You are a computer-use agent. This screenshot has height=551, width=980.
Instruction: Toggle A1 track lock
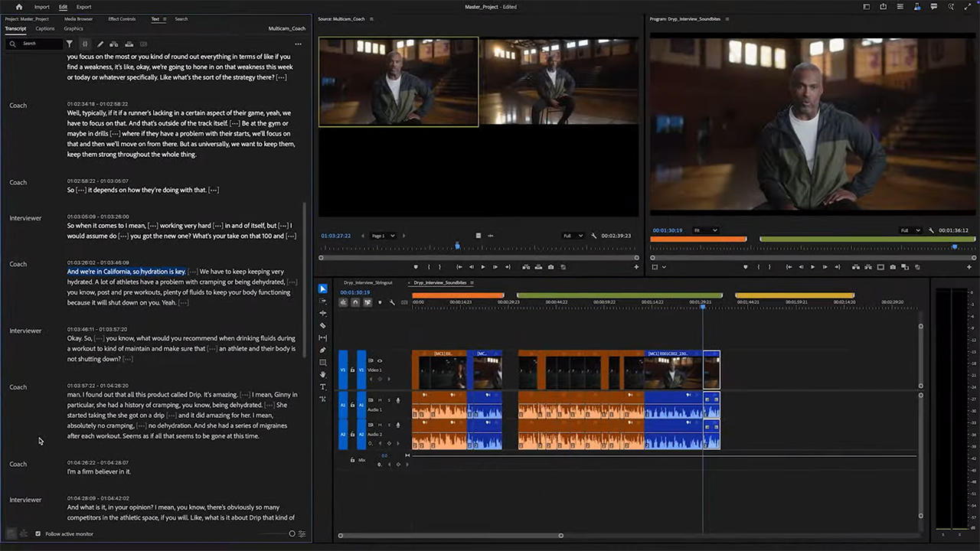(352, 405)
